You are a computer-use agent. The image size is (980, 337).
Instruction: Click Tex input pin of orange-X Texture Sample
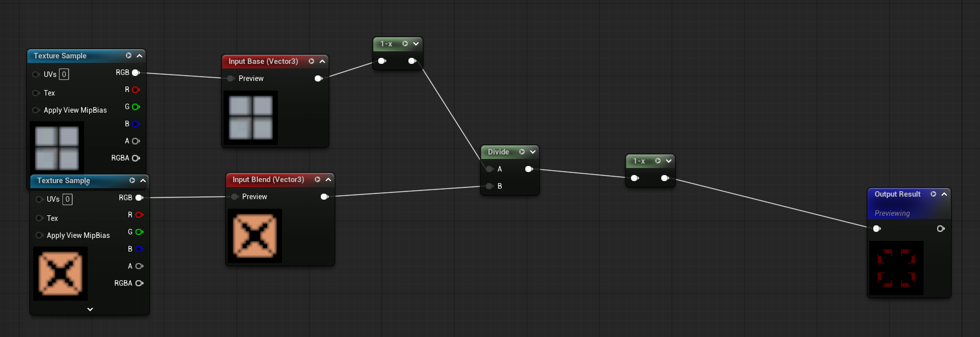[x=39, y=218]
